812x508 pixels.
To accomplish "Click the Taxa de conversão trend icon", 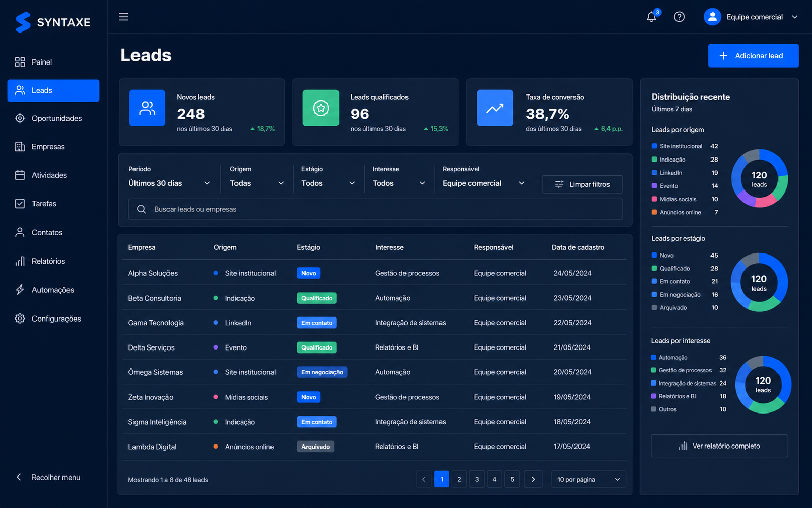I will (x=495, y=108).
